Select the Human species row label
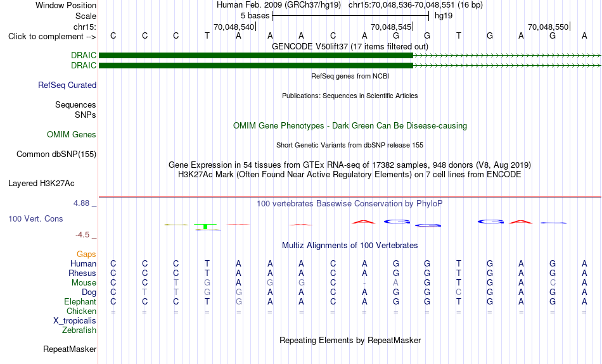 tap(83, 263)
